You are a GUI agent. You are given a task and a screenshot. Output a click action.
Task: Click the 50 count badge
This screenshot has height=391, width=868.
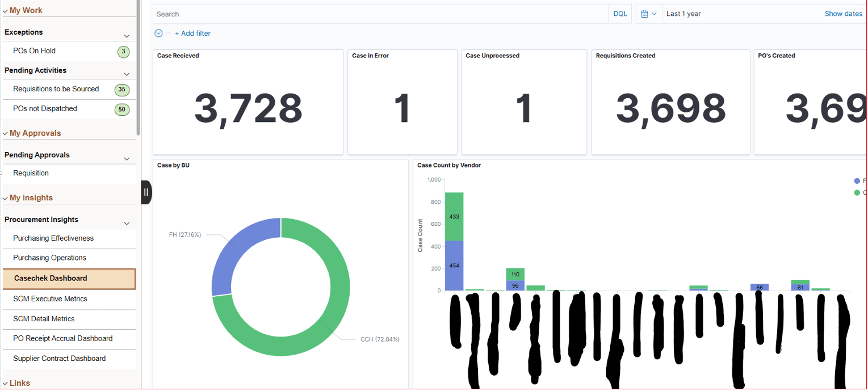coord(122,110)
